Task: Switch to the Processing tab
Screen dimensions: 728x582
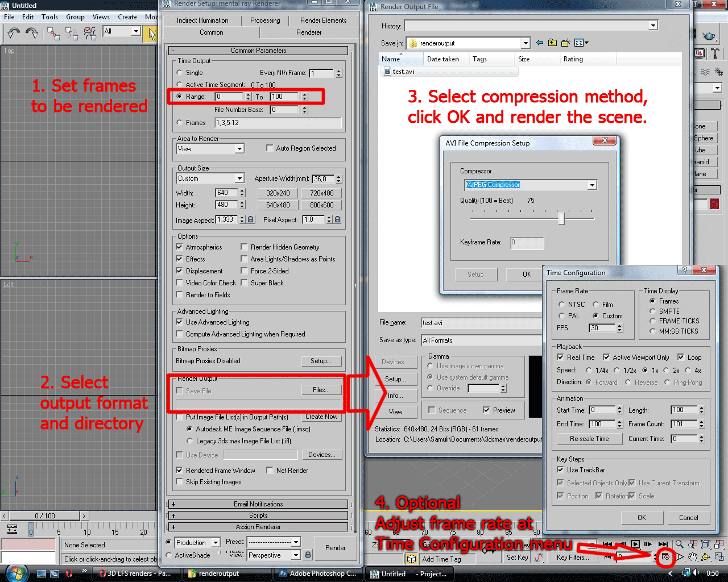Action: click(x=265, y=20)
